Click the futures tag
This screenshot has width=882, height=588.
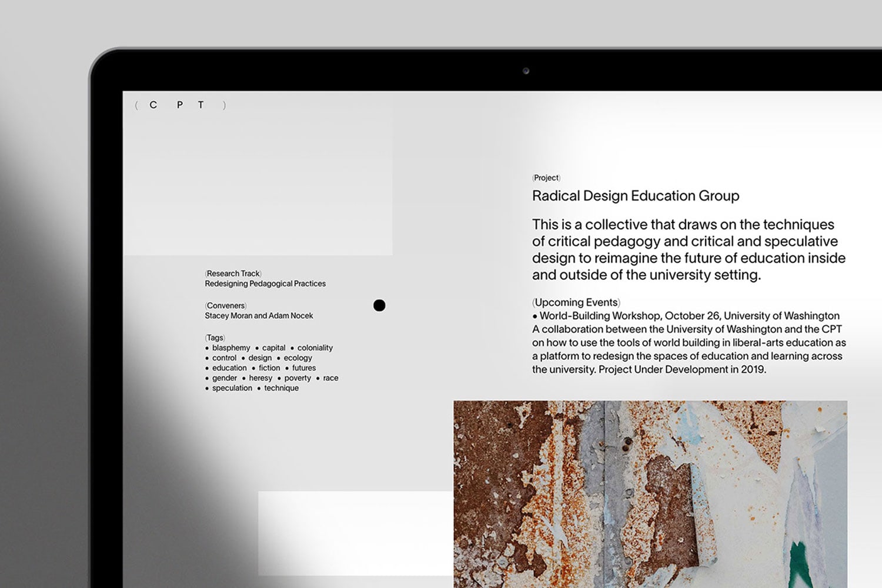coord(303,368)
